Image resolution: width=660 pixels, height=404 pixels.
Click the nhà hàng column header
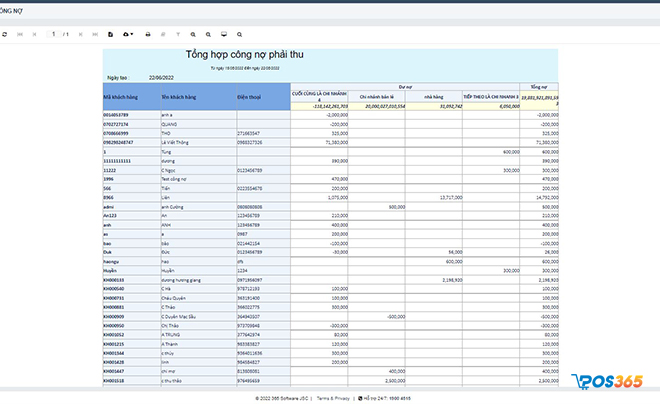pyautogui.click(x=434, y=96)
